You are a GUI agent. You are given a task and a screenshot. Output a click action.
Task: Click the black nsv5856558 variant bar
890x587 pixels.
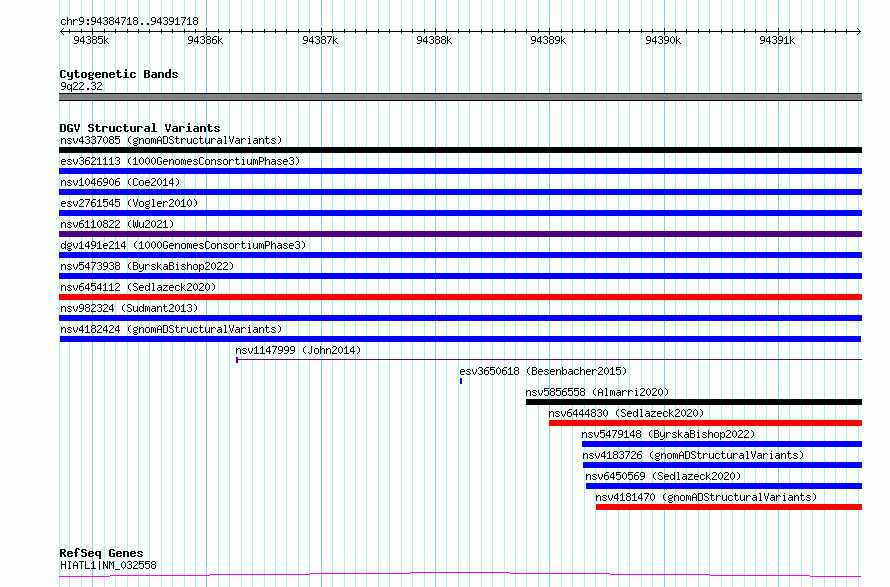694,402
